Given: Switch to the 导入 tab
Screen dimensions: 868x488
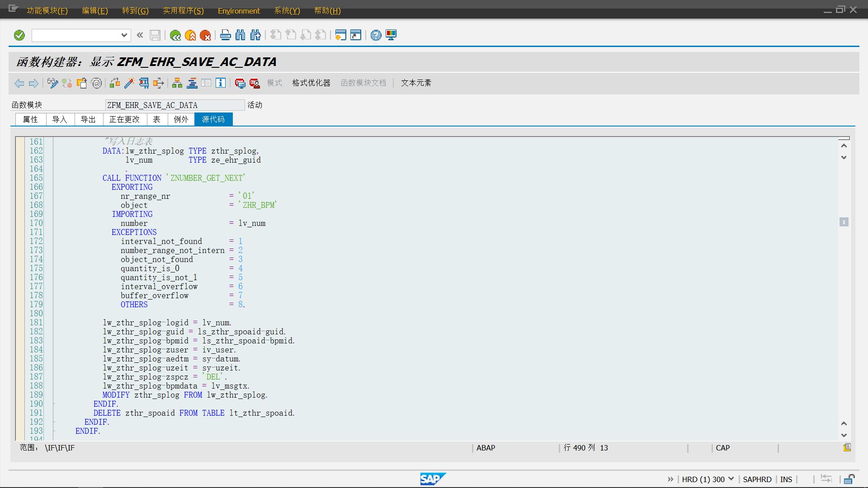Looking at the screenshot, I should click(60, 119).
